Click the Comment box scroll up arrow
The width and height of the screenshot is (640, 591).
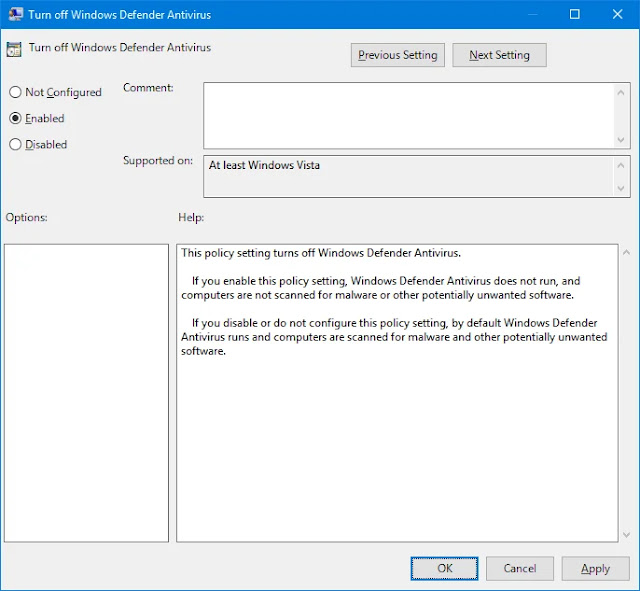point(621,93)
